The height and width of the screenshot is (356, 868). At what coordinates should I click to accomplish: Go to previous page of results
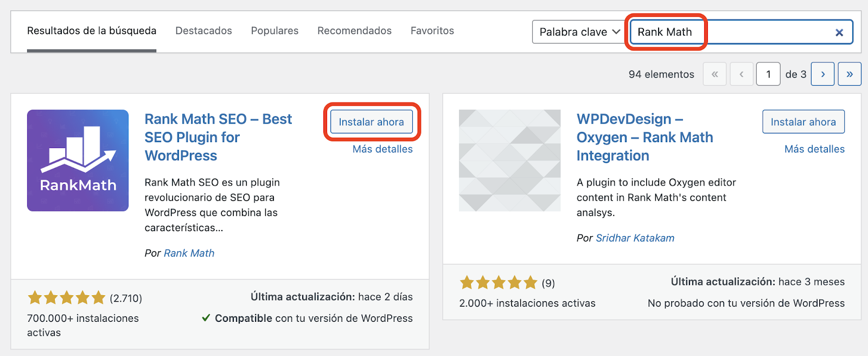(x=742, y=74)
